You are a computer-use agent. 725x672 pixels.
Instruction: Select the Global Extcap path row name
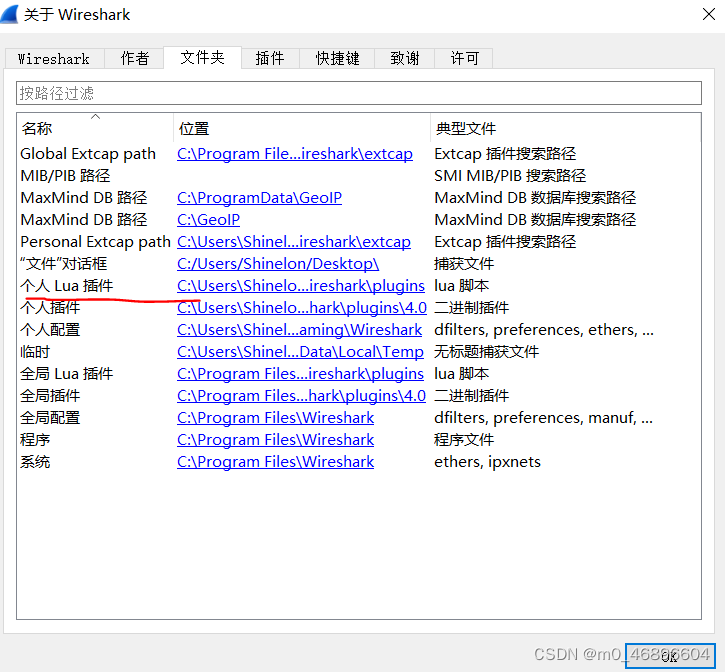(x=88, y=154)
